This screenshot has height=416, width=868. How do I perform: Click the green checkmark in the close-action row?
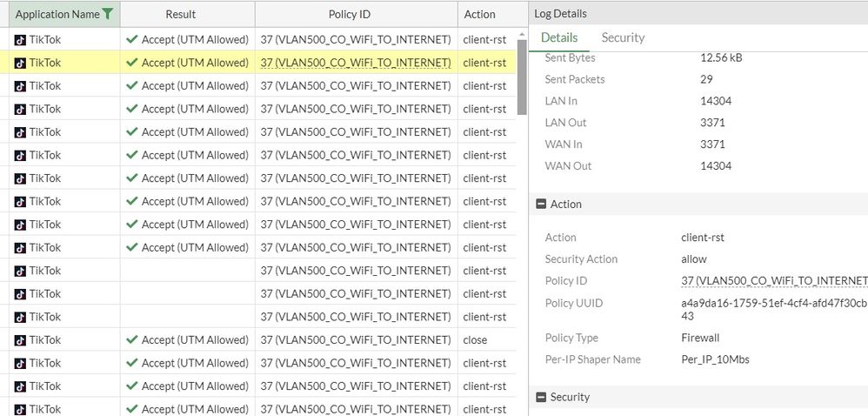click(x=132, y=340)
